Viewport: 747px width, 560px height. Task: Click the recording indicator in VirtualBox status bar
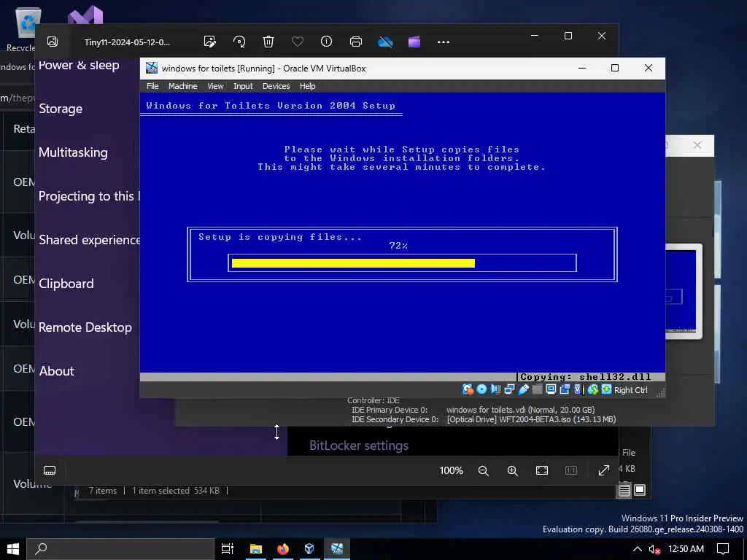click(565, 389)
